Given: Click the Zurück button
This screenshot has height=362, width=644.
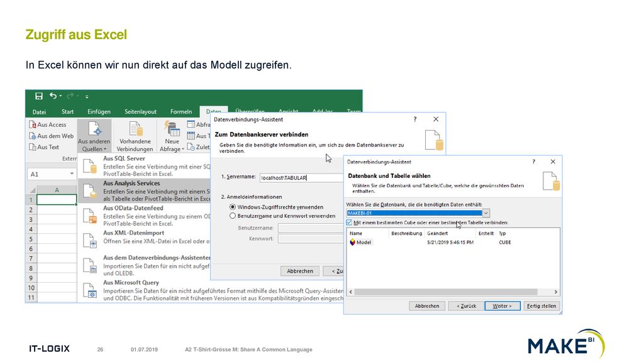Looking at the screenshot, I should (466, 306).
